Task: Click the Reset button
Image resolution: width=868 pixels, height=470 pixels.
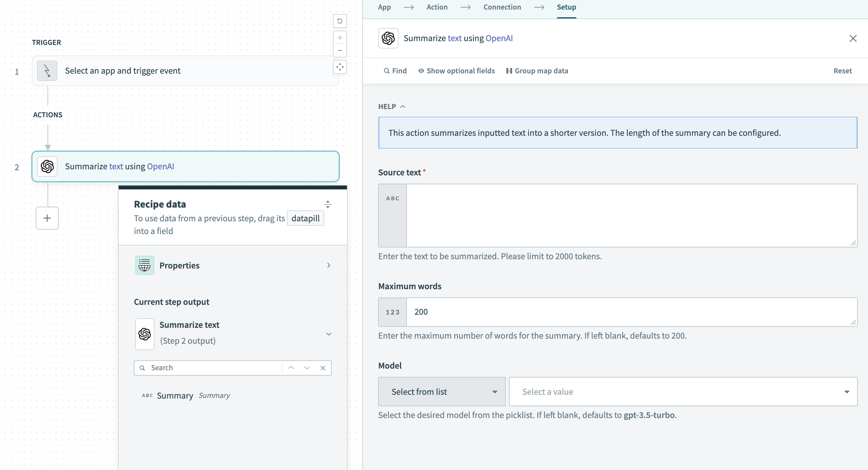Action: tap(842, 71)
